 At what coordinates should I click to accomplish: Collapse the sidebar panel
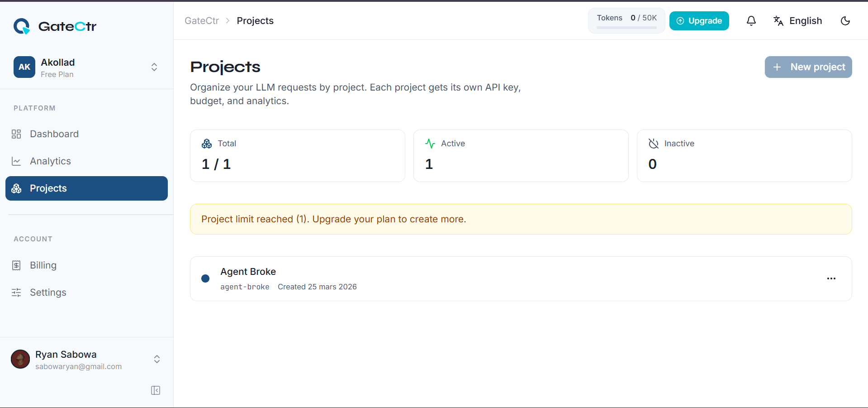156,390
